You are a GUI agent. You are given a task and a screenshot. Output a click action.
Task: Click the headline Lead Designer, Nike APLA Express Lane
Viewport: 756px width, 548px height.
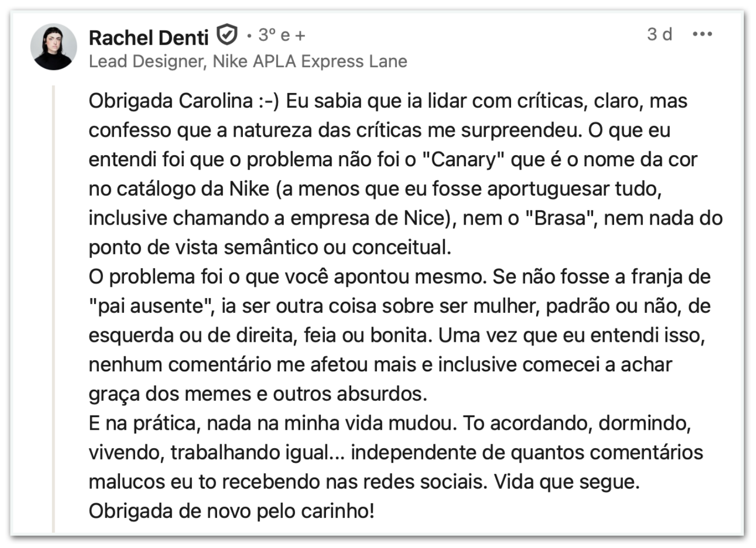pos(248,62)
